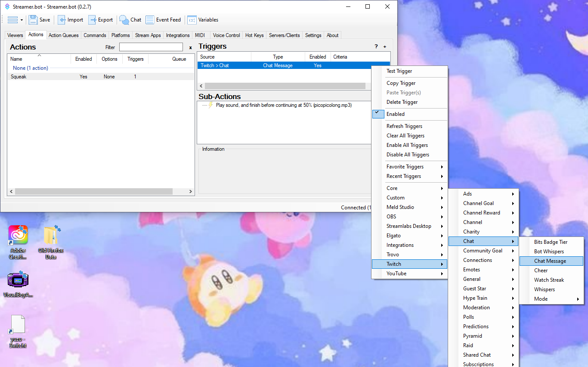
Task: Open the main hamburger menu icon
Action: click(x=12, y=20)
